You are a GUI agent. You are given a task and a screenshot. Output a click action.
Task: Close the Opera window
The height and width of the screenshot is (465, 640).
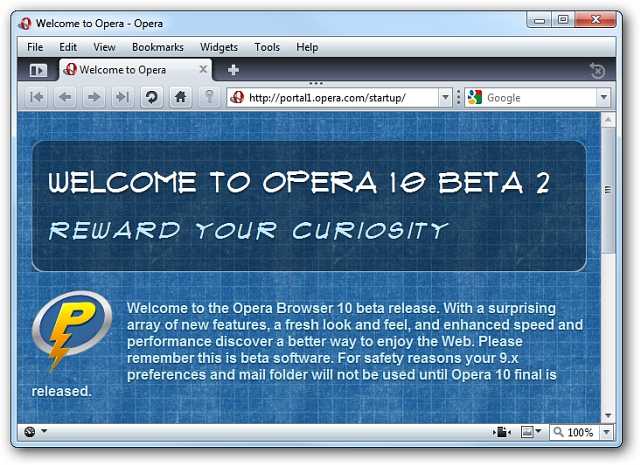click(x=596, y=20)
